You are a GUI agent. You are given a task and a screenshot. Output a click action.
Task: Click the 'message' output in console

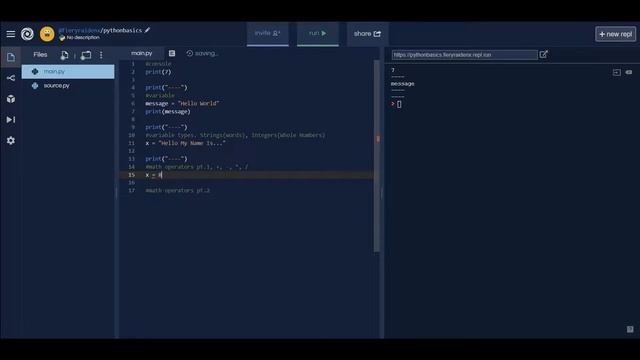point(402,84)
